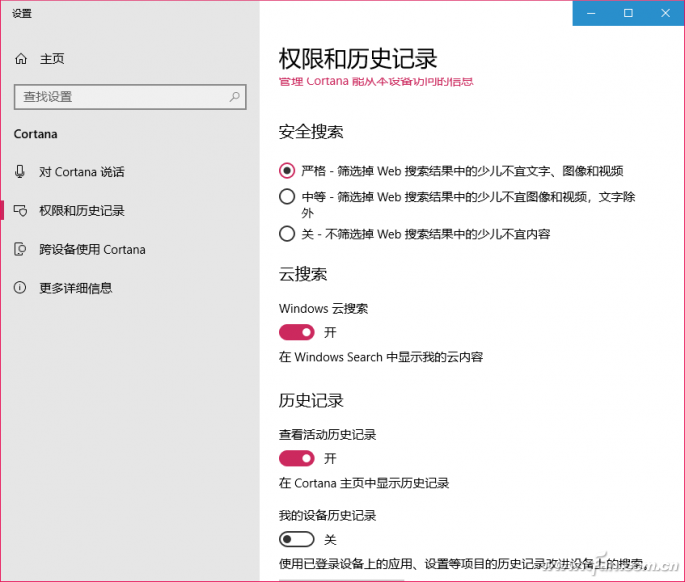Click the partially hidden Cortana management link
The height and width of the screenshot is (582, 685).
(376, 81)
